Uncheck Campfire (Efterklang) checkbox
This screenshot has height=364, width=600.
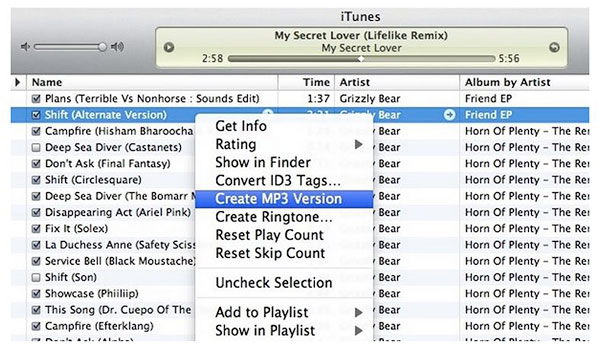click(x=36, y=326)
